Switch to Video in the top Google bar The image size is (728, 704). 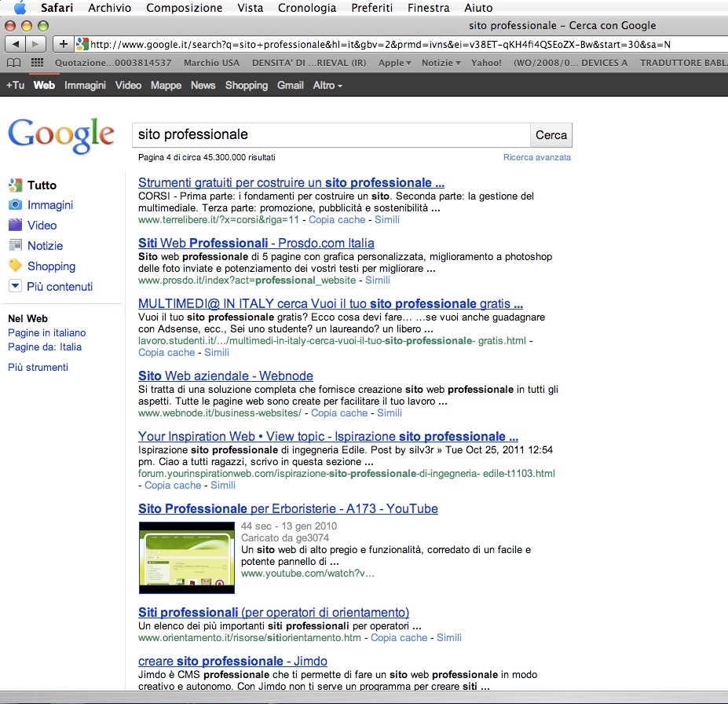point(128,86)
